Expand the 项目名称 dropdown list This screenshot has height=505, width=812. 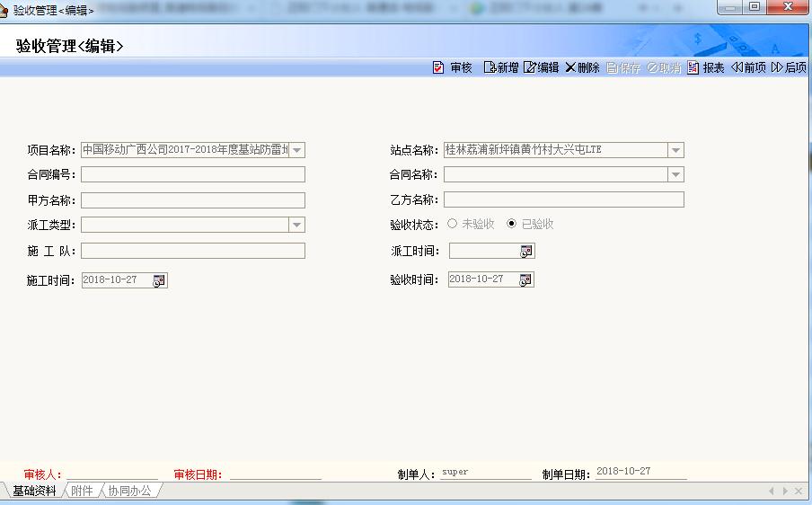tap(297, 150)
